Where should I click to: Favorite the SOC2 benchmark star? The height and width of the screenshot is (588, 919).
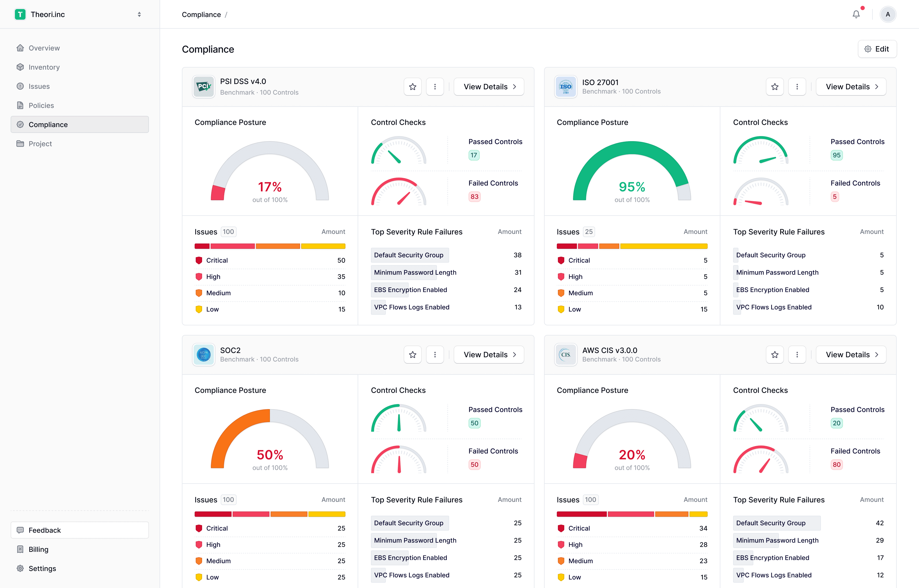pos(412,355)
